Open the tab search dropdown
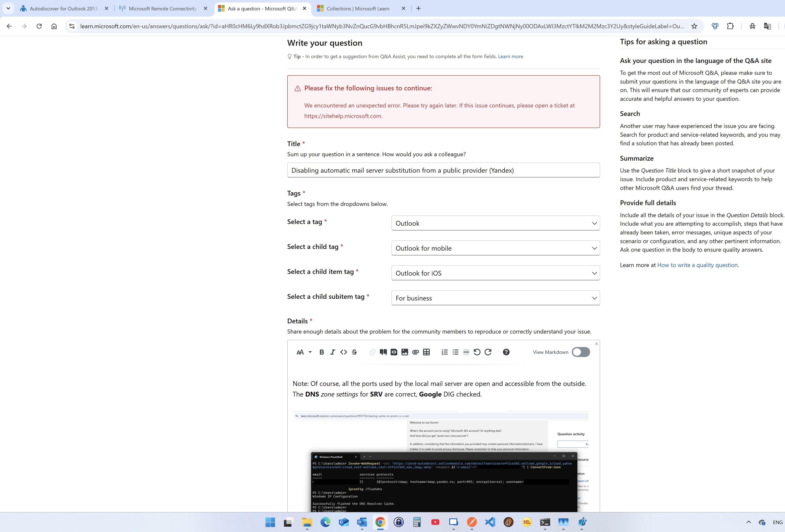This screenshot has height=532, width=785. point(8,9)
